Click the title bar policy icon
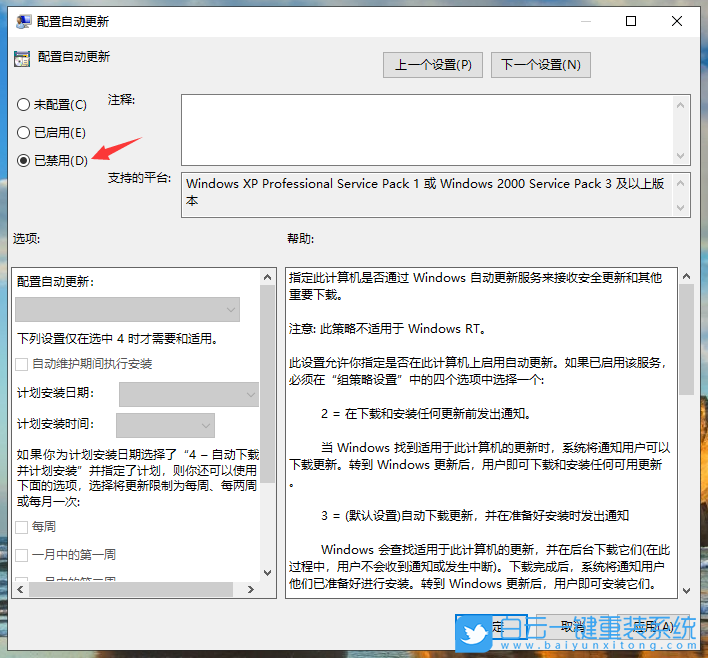This screenshot has height=658, width=708. click(23, 21)
